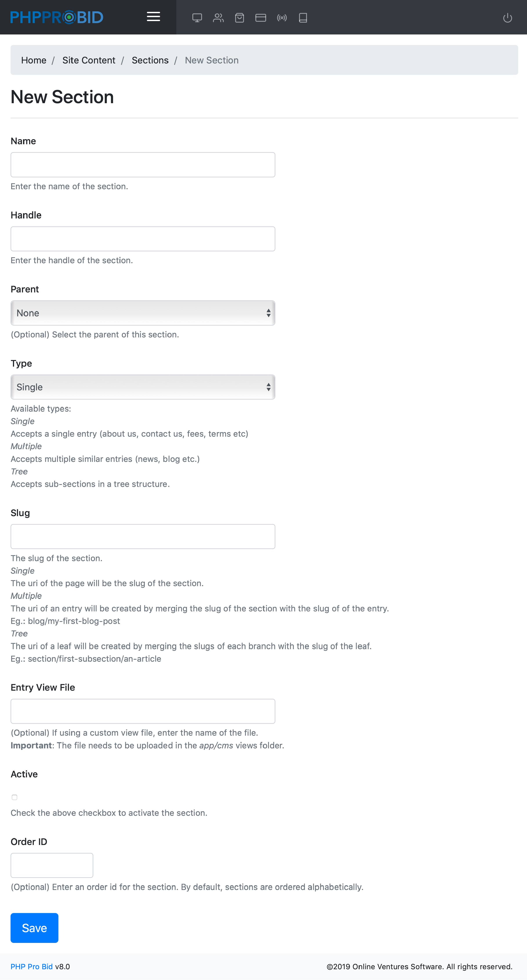Navigate to Site Content breadcrumb
The width and height of the screenshot is (527, 980).
tap(89, 60)
